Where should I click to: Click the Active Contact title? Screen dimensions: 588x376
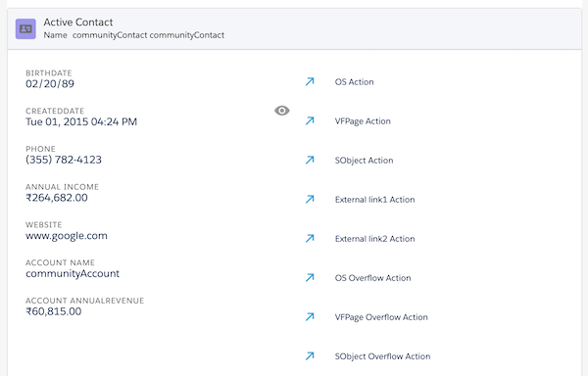tap(78, 23)
